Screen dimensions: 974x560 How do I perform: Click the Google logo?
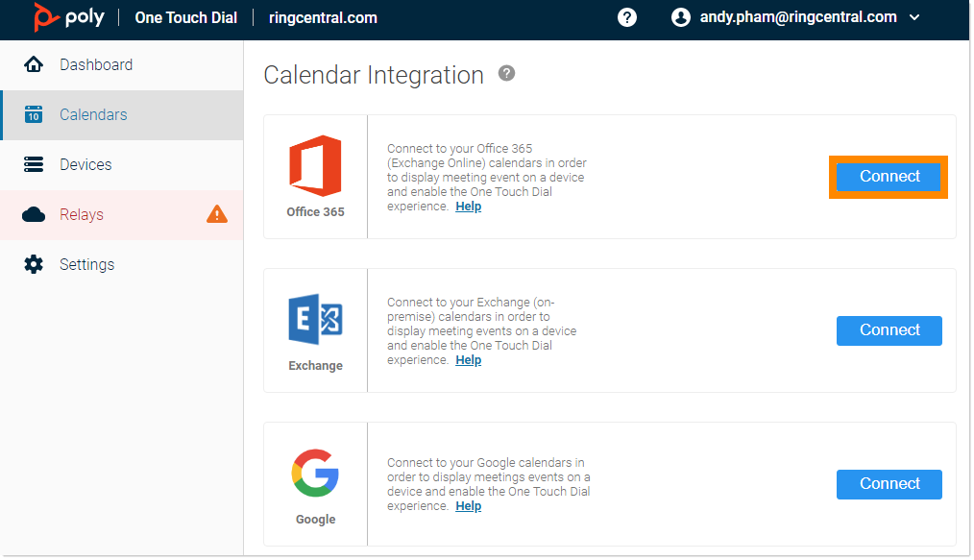(x=315, y=474)
